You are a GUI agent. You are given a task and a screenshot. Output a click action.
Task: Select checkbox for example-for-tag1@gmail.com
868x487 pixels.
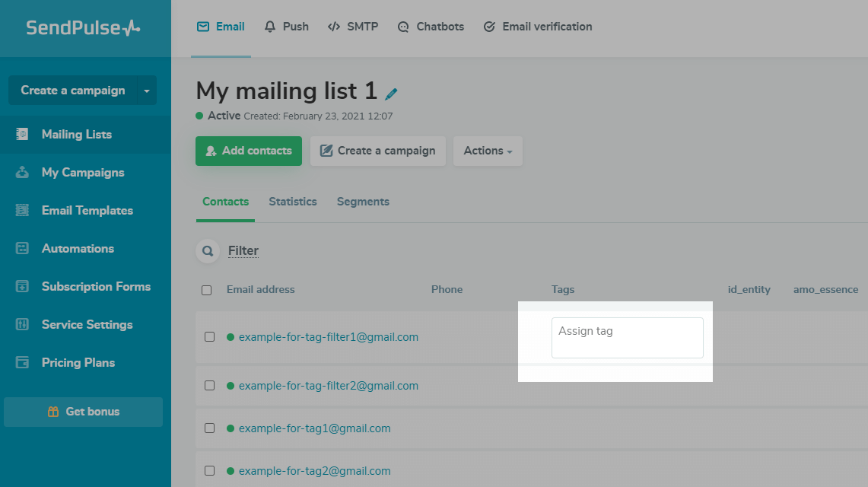(x=209, y=428)
